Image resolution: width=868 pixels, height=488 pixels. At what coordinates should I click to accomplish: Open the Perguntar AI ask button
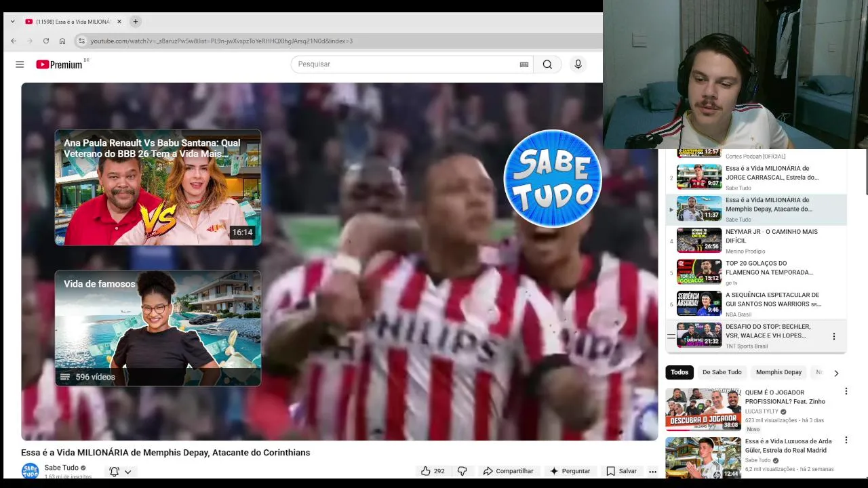[x=570, y=471]
